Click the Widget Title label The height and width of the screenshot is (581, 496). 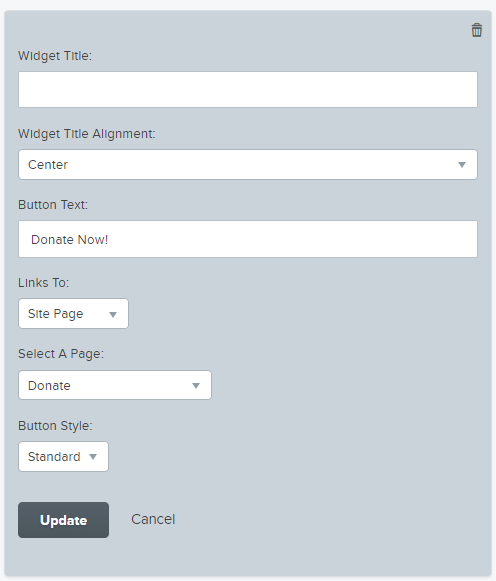(55, 56)
